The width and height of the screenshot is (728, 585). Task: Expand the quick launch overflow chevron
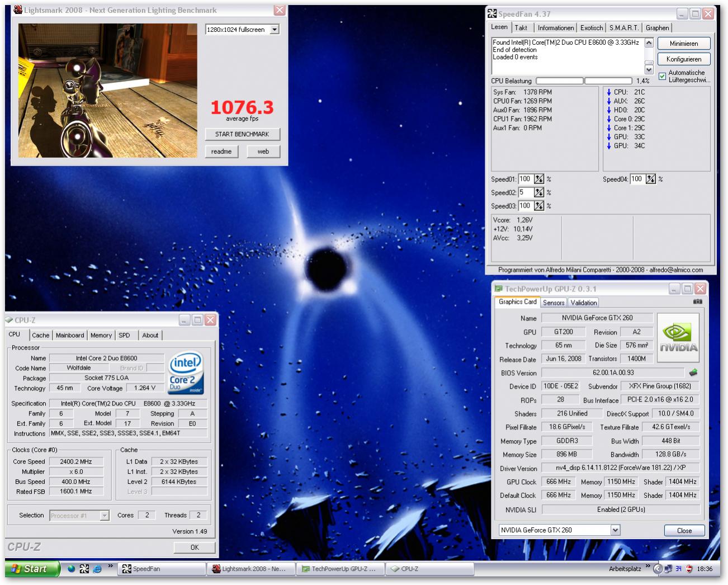click(x=110, y=567)
